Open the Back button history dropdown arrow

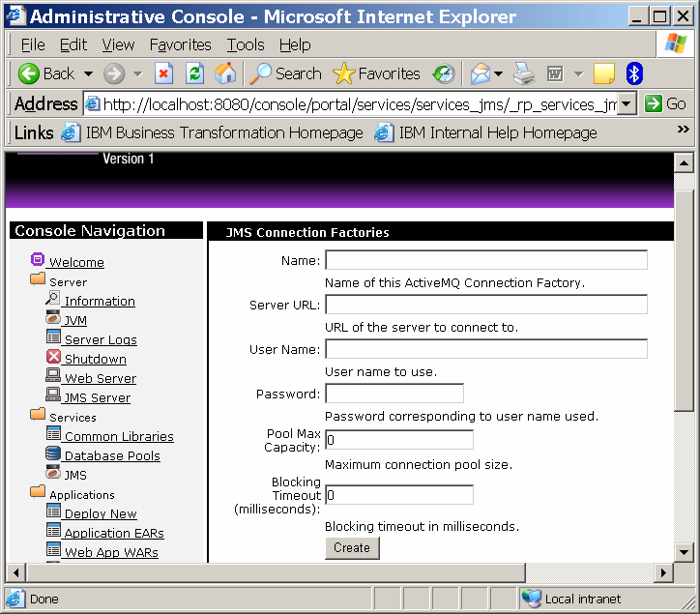point(88,74)
